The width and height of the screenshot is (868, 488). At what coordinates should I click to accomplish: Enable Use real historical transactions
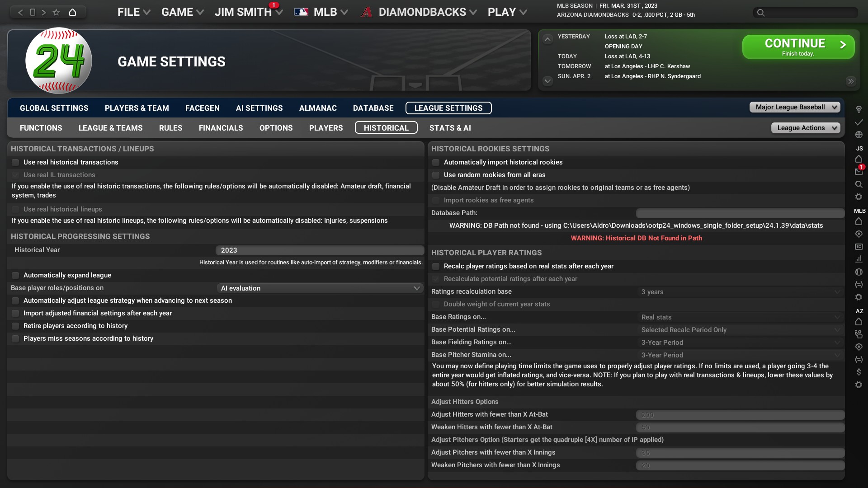coord(15,162)
